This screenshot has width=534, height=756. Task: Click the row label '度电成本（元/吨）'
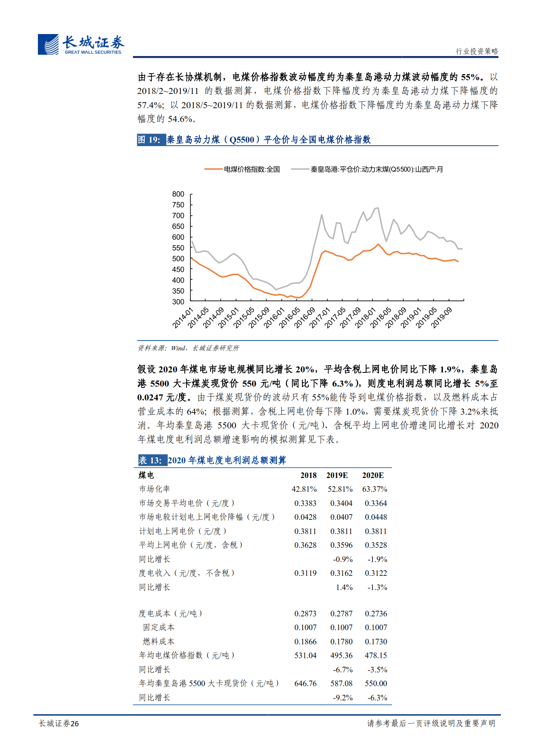click(x=171, y=613)
